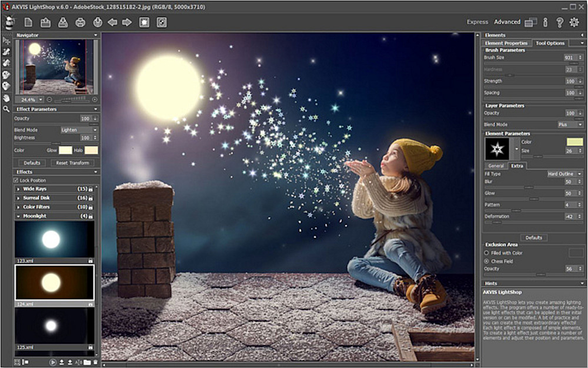This screenshot has width=588, height=368.
Task: Switch to Express mode
Action: click(x=477, y=22)
